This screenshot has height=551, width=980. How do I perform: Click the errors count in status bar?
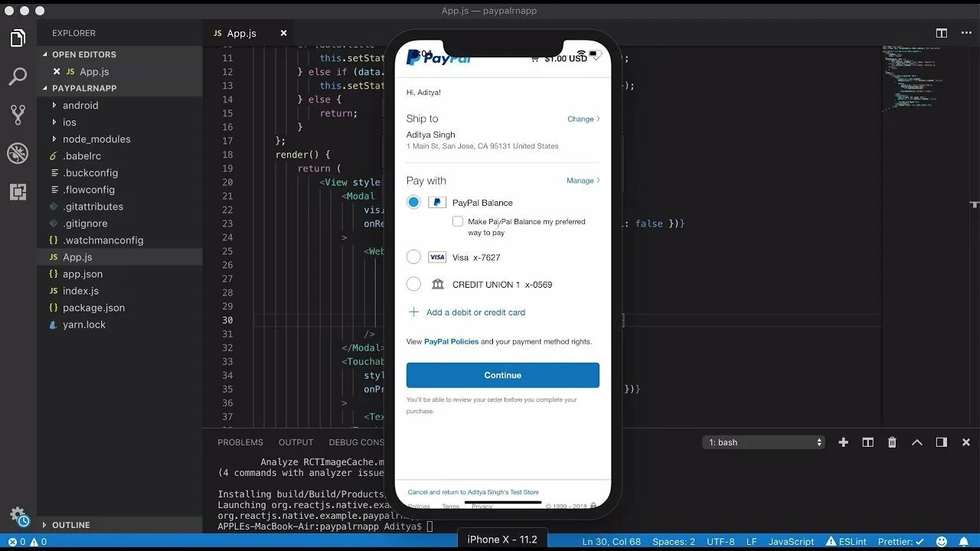tap(17, 541)
